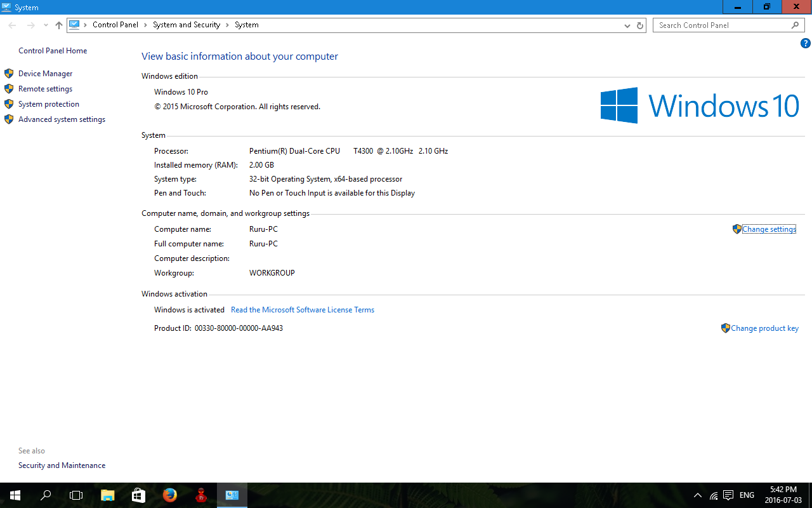
Task: Refresh the Control Panel address bar
Action: [x=640, y=25]
